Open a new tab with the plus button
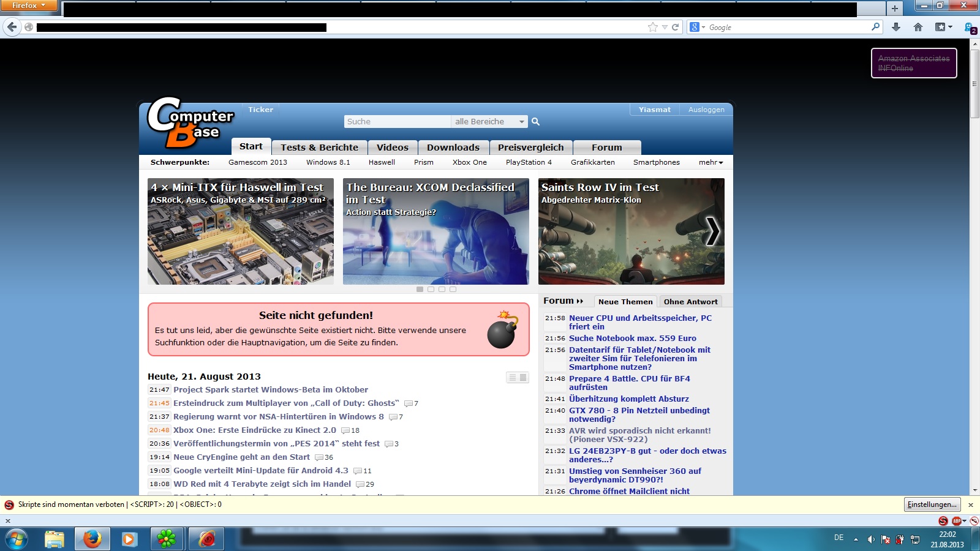The width and height of the screenshot is (980, 551). [x=894, y=9]
